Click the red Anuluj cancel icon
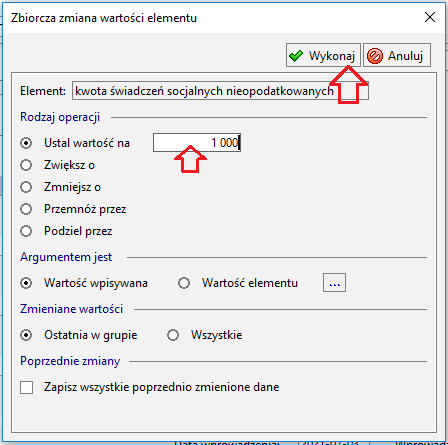This screenshot has height=445, width=448. pyautogui.click(x=375, y=56)
